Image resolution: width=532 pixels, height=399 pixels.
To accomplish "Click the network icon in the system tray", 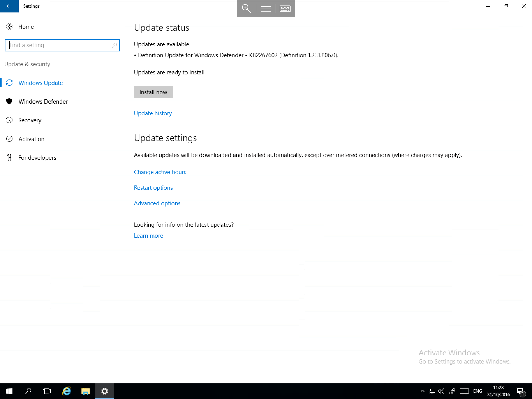I will [x=432, y=391].
